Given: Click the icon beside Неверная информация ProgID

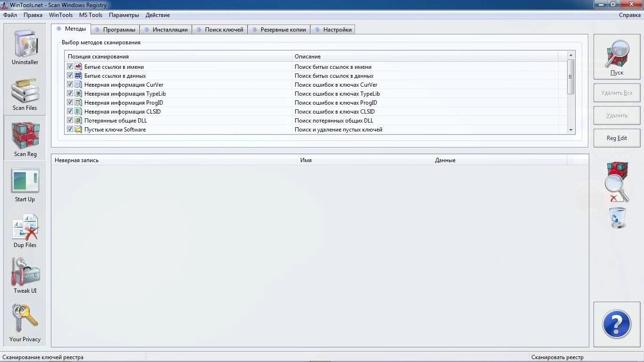Looking at the screenshot, I should coord(78,103).
